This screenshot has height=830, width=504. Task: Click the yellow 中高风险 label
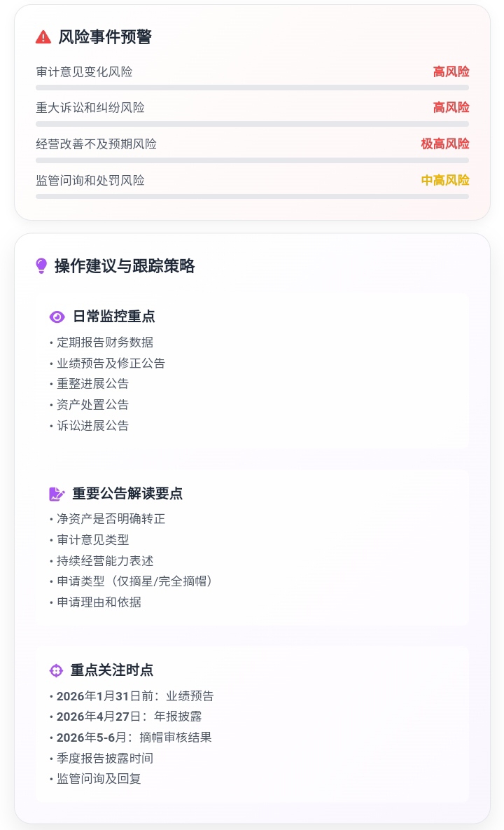coord(444,180)
